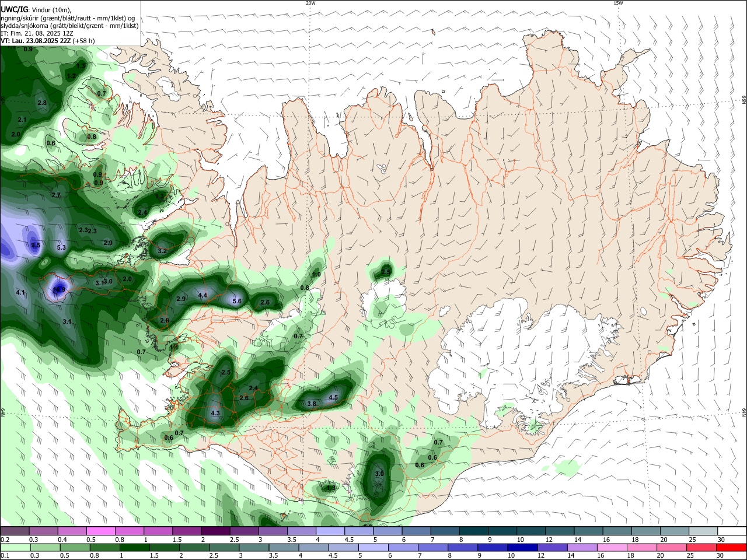
Task: Click the 3.8 precipitation value
Action: (312, 404)
